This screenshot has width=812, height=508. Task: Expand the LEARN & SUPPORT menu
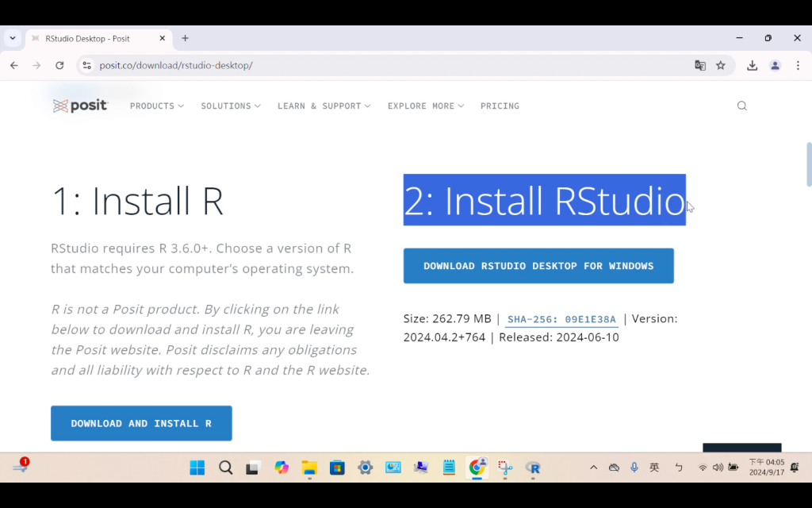click(324, 106)
